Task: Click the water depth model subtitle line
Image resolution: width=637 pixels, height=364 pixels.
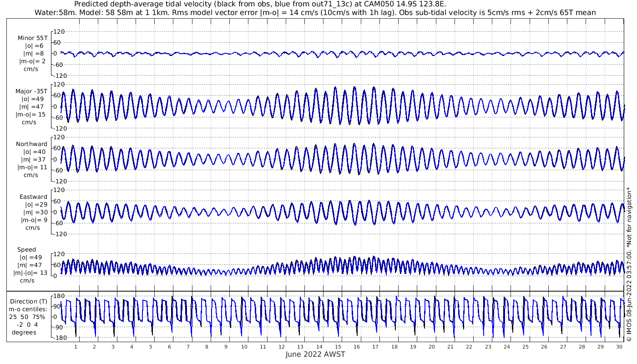Action: 315,13
